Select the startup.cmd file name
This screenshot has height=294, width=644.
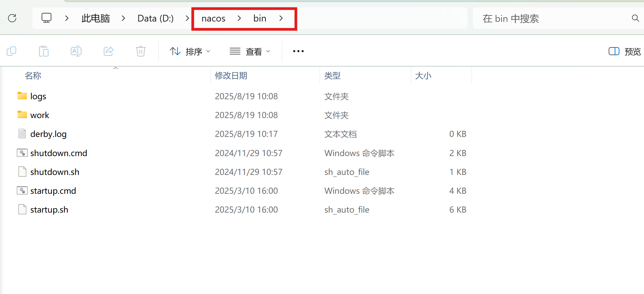[53, 191]
